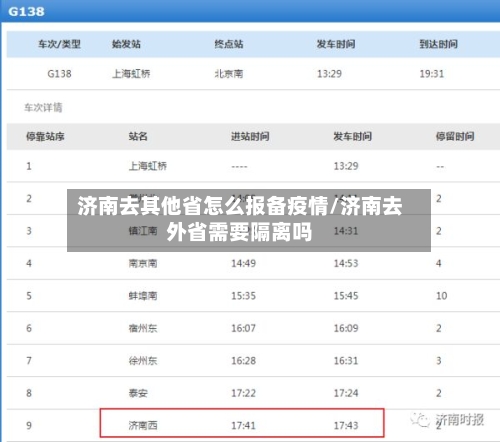Click the 14:31 departure for 镇江南
This screenshot has width=500, height=442.
(346, 231)
